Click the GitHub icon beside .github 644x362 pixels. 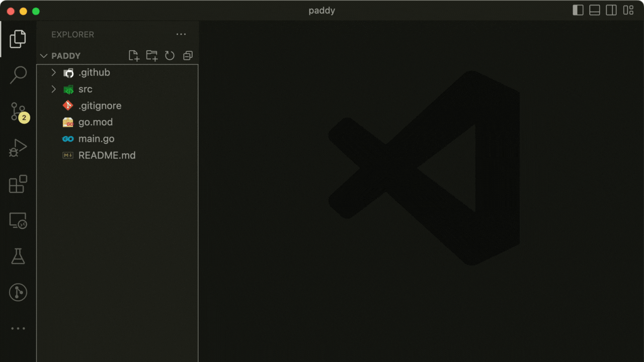[x=68, y=73]
